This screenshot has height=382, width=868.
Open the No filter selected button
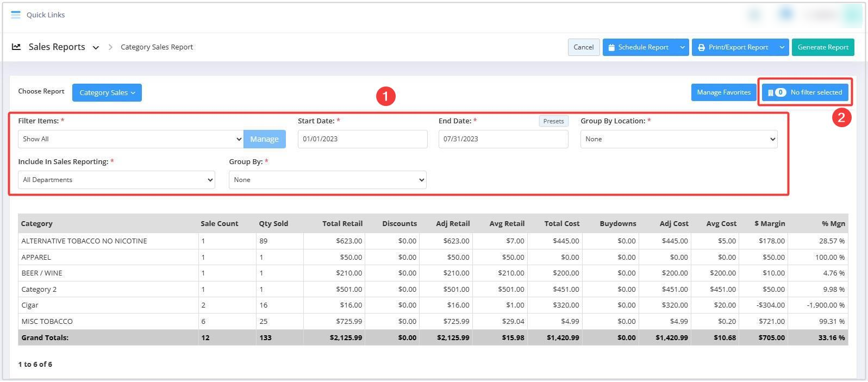click(x=805, y=92)
